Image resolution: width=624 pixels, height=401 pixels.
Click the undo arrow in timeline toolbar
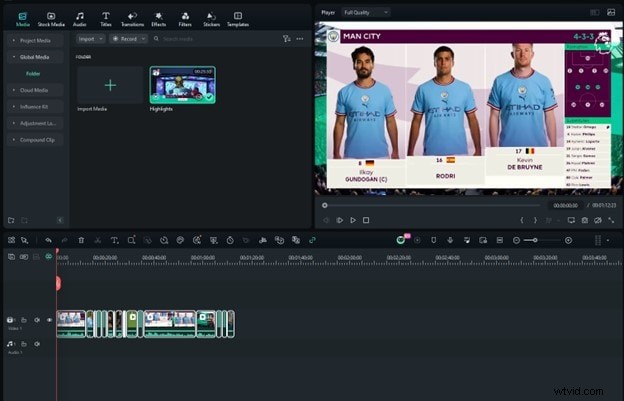(x=47, y=240)
